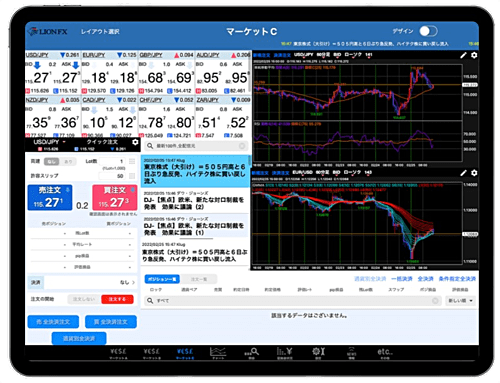Click the pencil draw icon on USD/JPY chart
Image resolution: width=500 pixels, height=383 pixels.
click(x=463, y=55)
